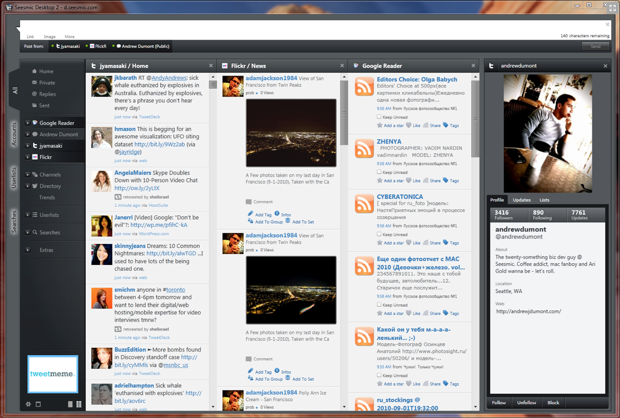The height and width of the screenshot is (418, 620).
Task: Check Keep Unread for Editors Choice item
Action: 379,117
